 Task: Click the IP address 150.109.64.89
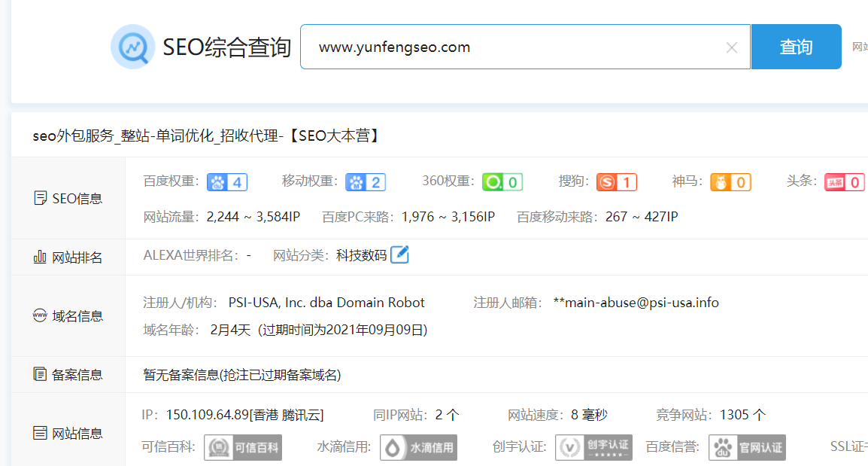pos(208,415)
